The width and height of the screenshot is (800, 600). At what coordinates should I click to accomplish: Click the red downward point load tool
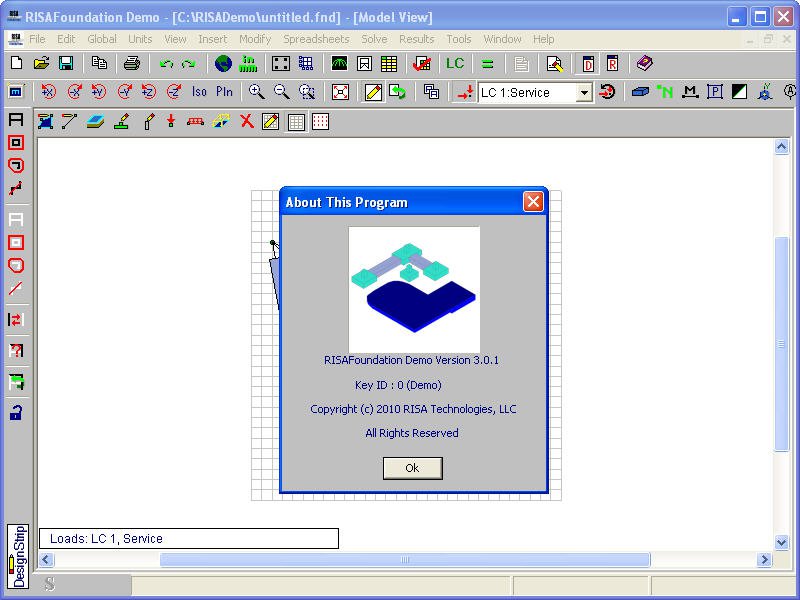pos(171,121)
